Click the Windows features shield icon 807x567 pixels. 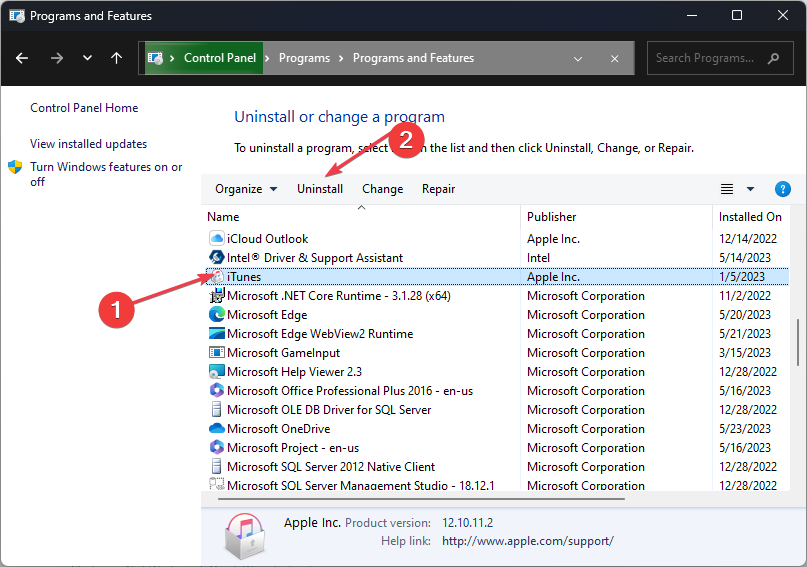pos(15,167)
